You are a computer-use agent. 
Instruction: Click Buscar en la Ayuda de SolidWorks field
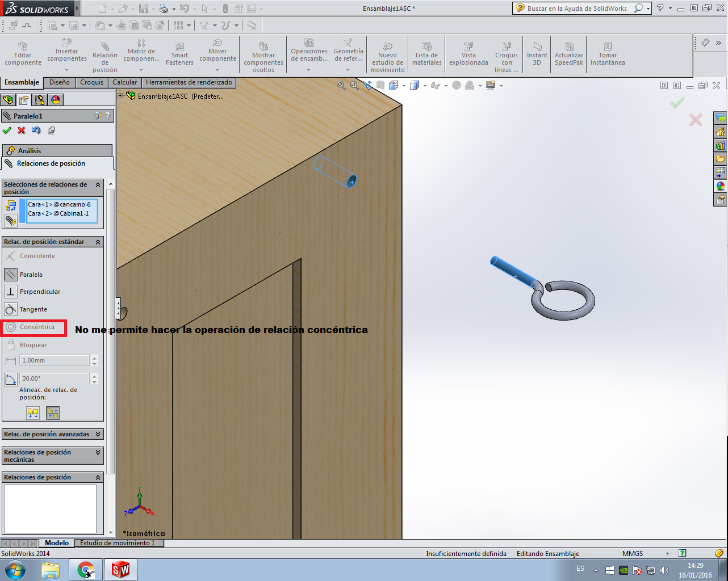577,9
